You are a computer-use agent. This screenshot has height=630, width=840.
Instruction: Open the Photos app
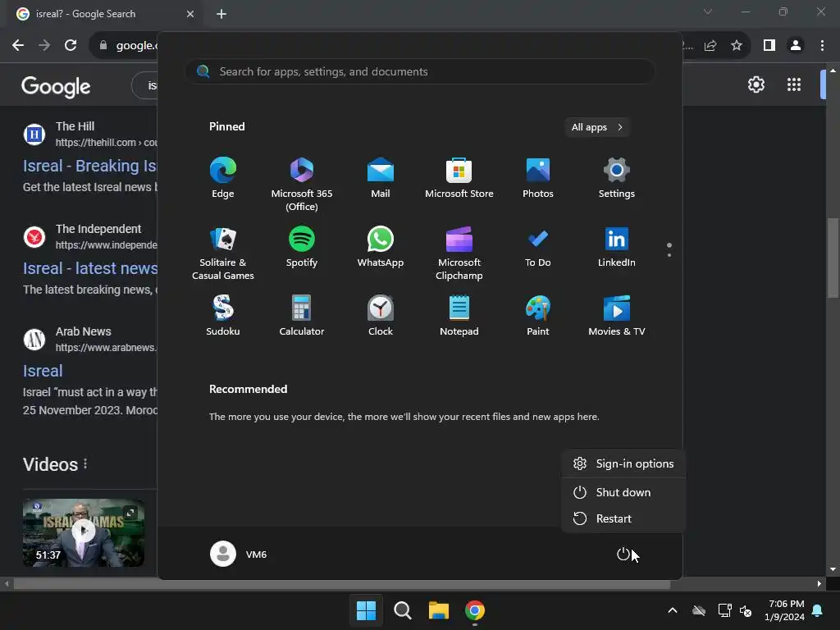pos(538,178)
